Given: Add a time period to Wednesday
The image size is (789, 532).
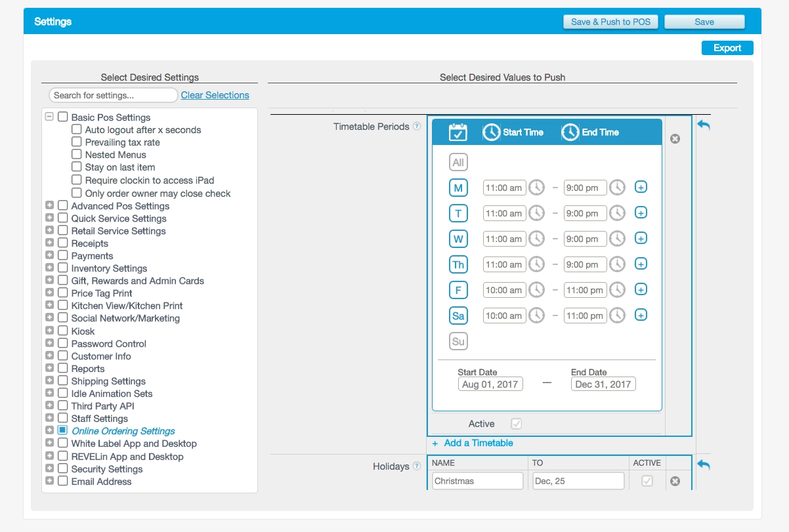Looking at the screenshot, I should tap(641, 239).
